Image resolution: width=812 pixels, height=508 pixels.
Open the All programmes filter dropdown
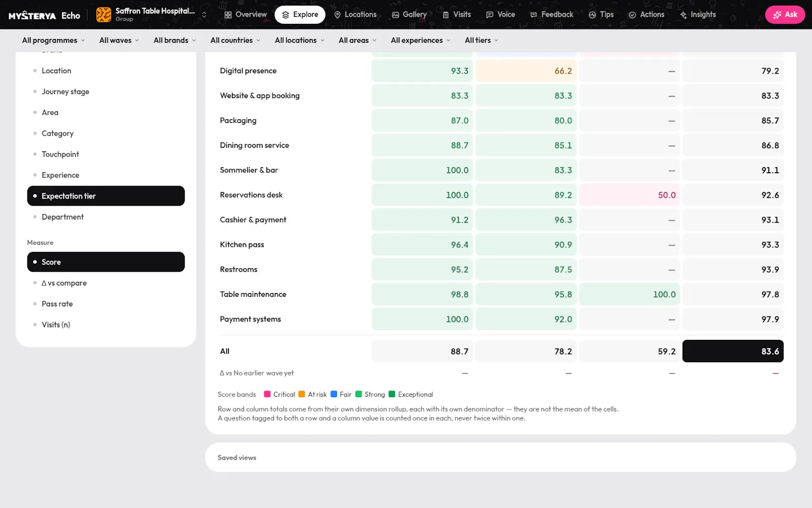[x=53, y=40]
